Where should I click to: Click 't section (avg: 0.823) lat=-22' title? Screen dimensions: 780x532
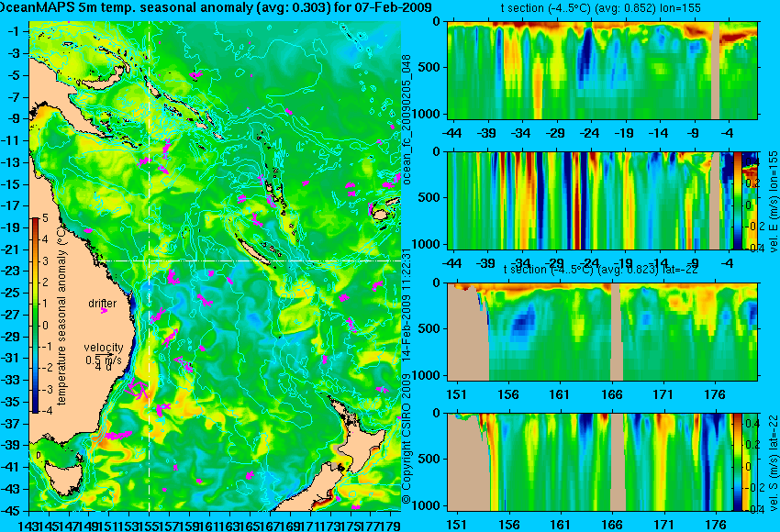[600, 270]
